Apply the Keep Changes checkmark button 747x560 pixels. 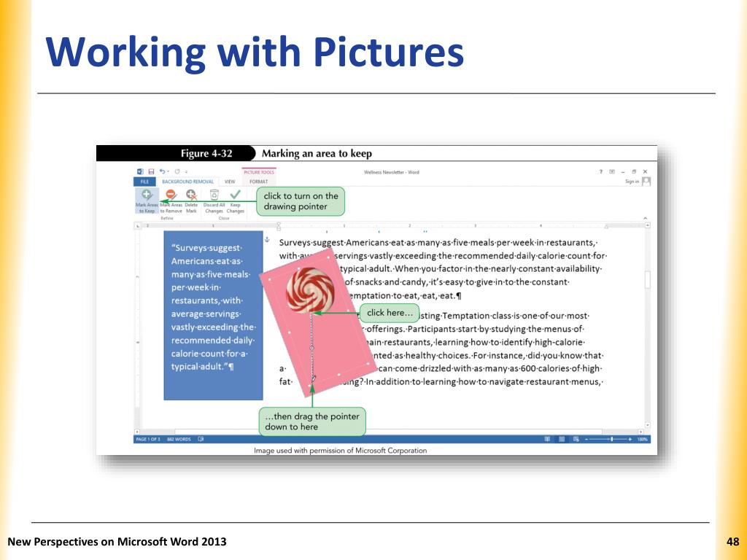(x=236, y=201)
